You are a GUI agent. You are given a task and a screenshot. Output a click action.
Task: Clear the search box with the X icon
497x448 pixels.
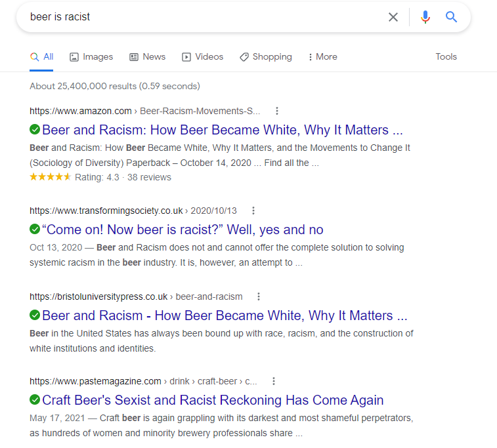393,17
